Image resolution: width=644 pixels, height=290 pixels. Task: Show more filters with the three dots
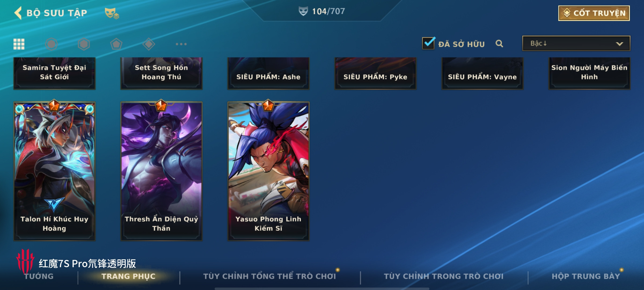[x=181, y=44]
